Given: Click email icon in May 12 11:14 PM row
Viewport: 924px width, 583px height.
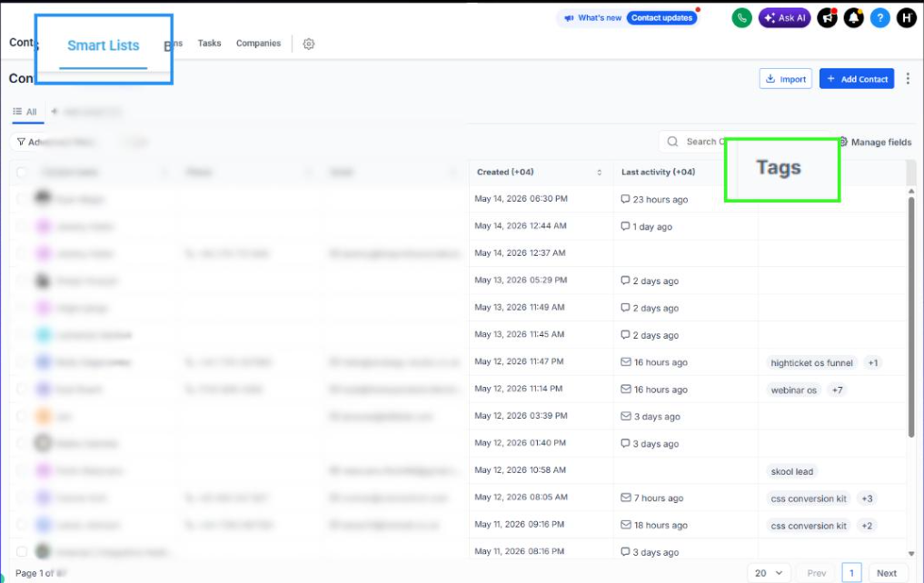Looking at the screenshot, I should [626, 389].
